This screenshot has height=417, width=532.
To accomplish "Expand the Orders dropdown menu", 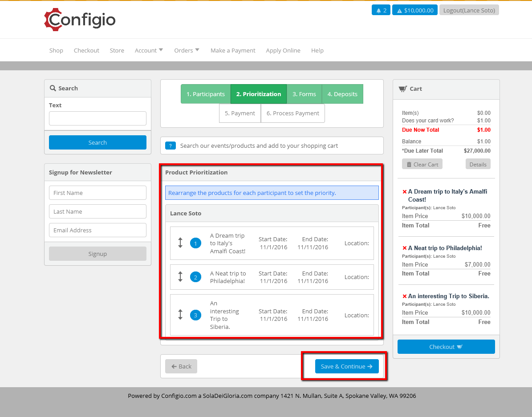I will 187,50.
